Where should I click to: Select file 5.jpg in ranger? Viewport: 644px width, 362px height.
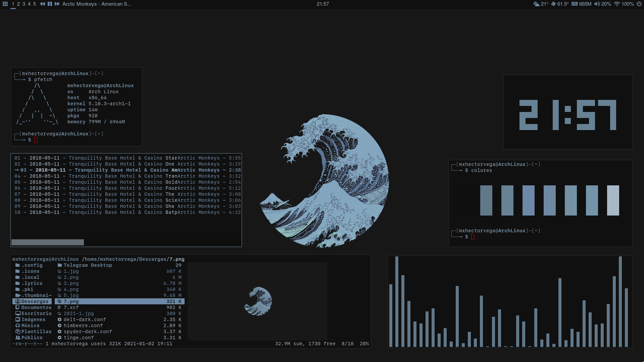pos(119,295)
